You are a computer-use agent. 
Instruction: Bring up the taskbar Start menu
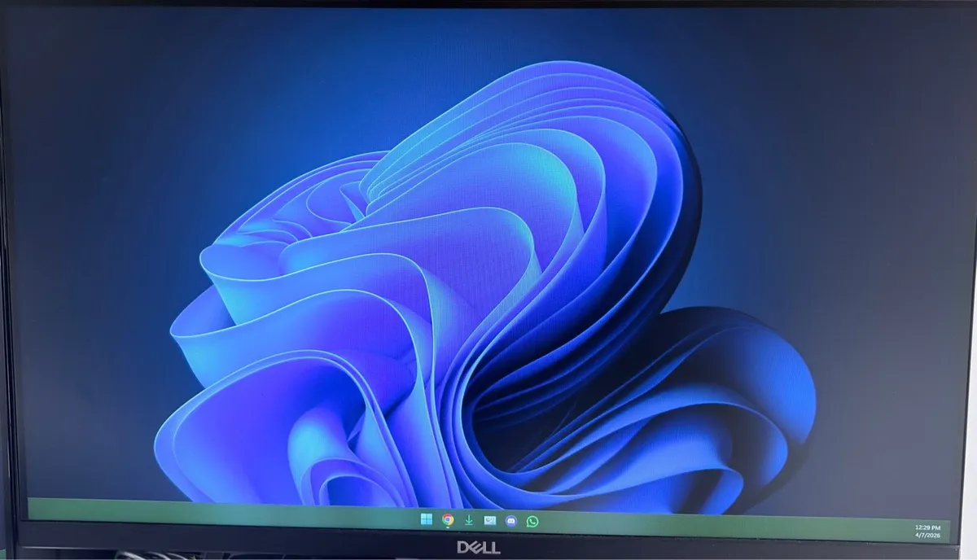pos(425,519)
